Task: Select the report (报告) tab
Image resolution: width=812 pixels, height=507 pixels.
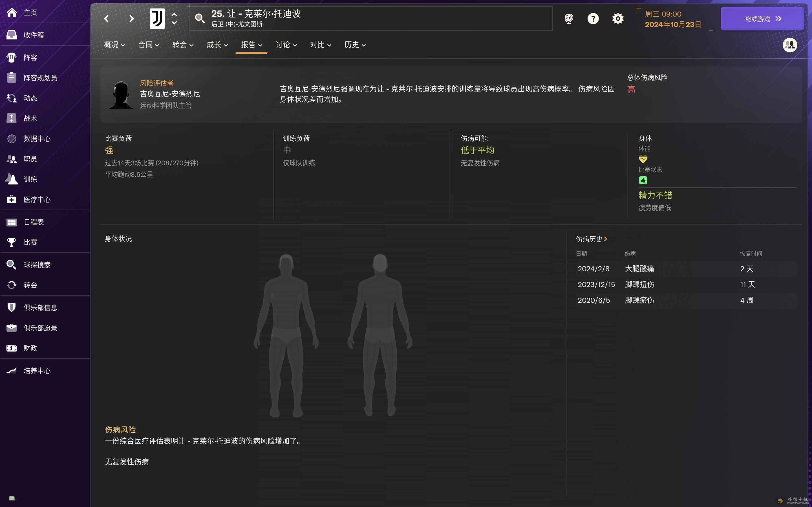Action: pyautogui.click(x=251, y=45)
